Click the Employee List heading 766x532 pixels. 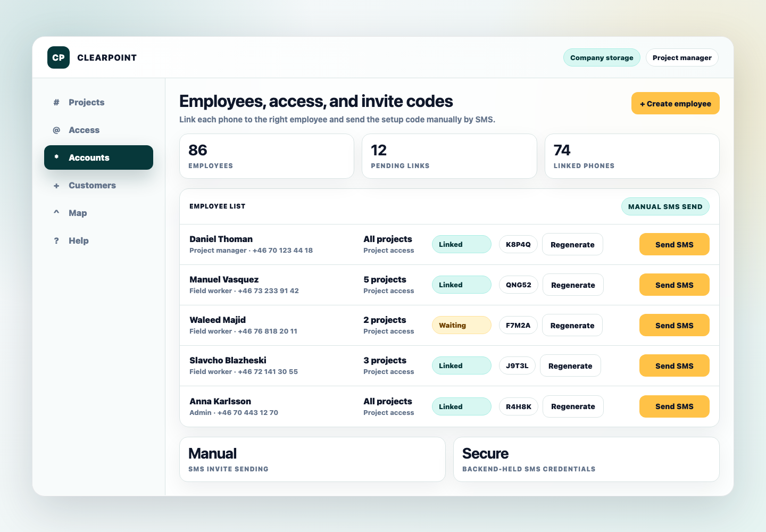[x=217, y=206]
